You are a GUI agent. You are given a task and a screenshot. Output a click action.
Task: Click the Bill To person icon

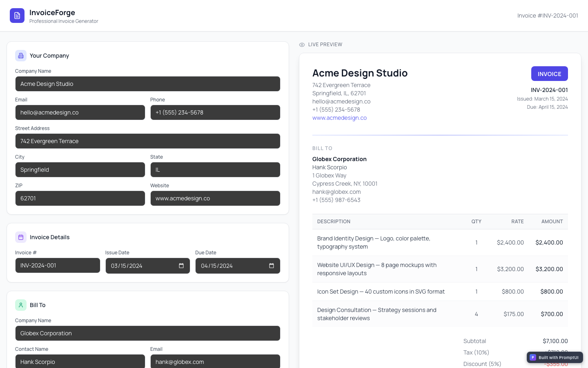(x=21, y=305)
